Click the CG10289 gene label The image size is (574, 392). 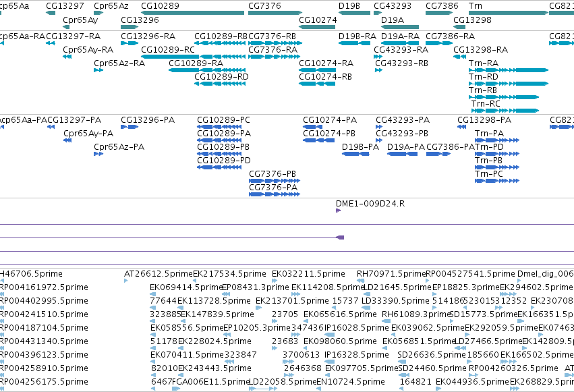pyautogui.click(x=160, y=6)
